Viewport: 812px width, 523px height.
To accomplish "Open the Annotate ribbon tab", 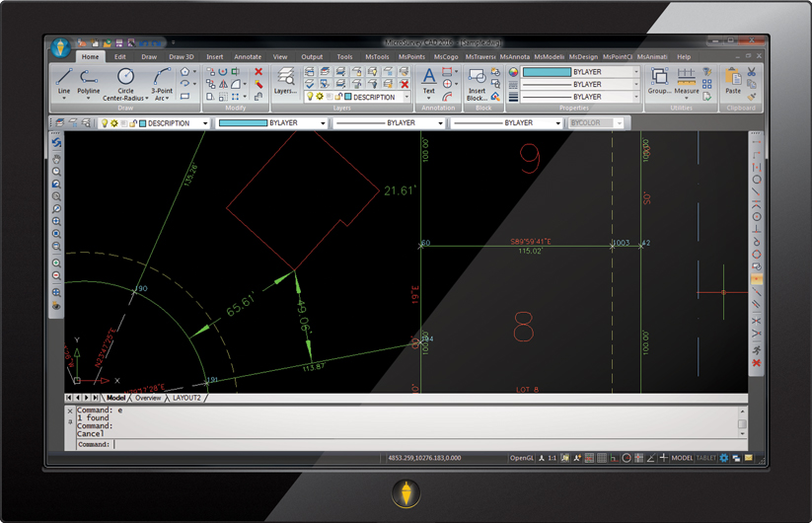I will 248,57.
